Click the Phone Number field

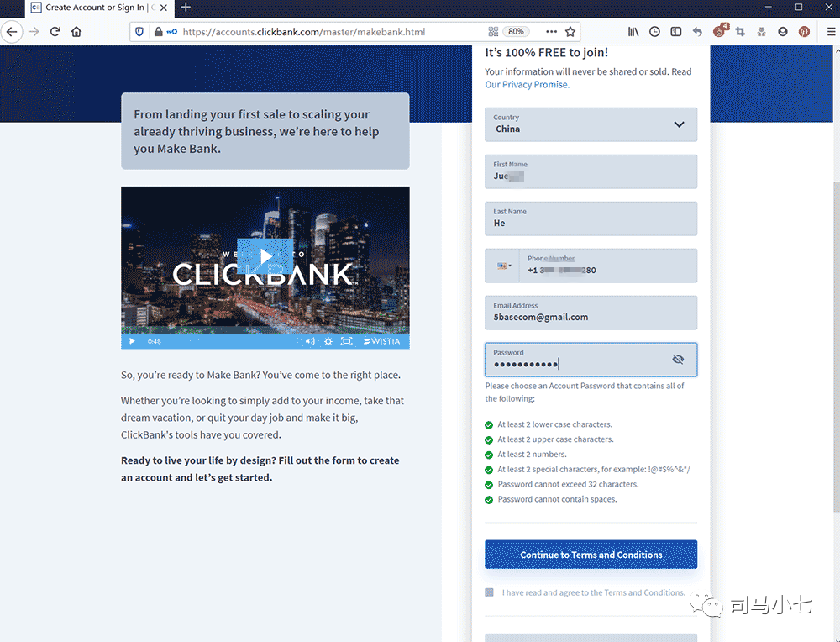coord(608,266)
